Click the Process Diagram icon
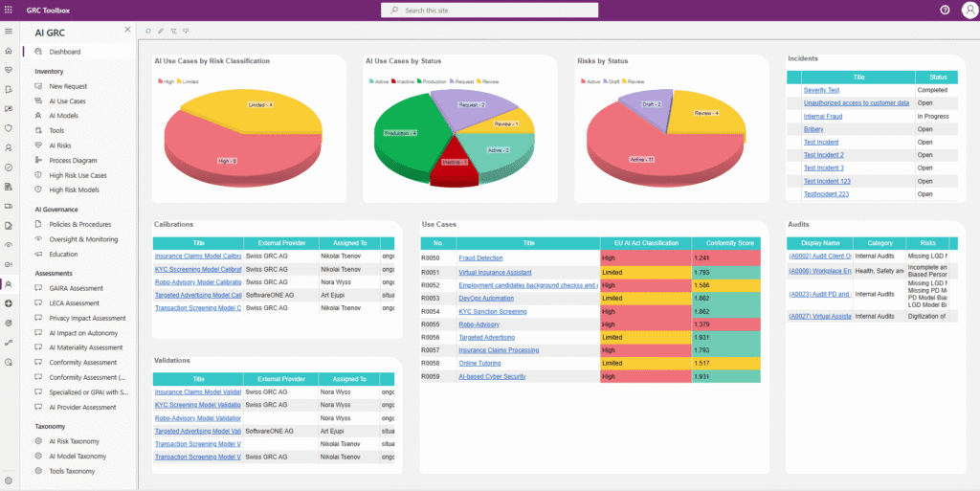The height and width of the screenshot is (491, 980). tap(38, 160)
